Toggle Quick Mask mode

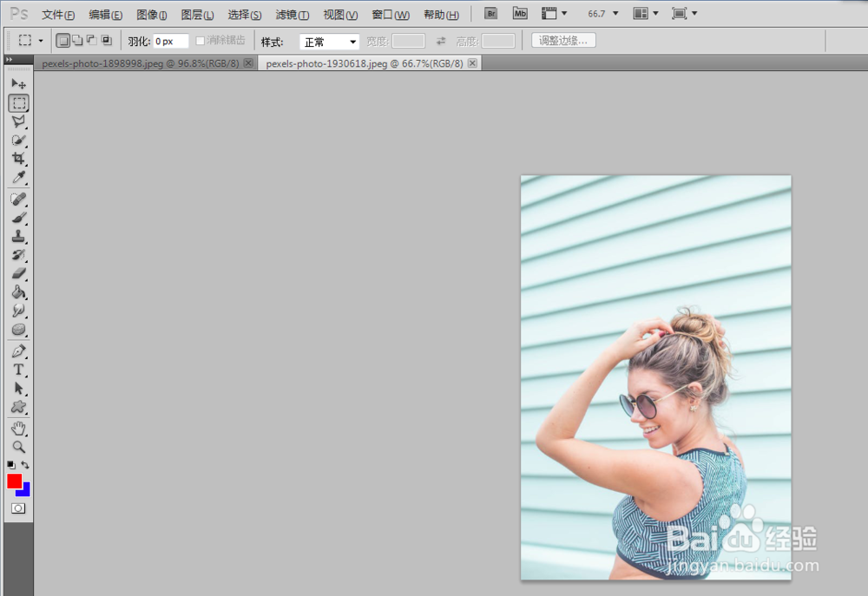pos(18,508)
